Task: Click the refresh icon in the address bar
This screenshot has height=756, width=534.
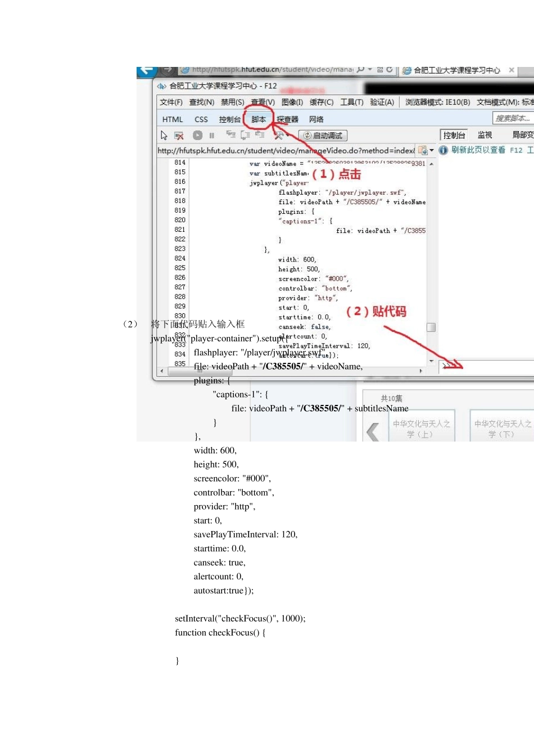Action: [x=390, y=70]
